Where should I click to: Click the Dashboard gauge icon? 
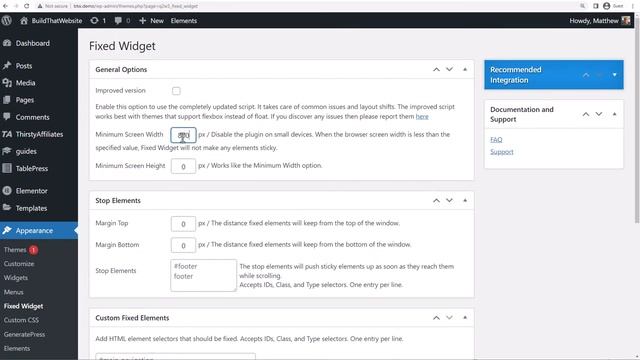pyautogui.click(x=7, y=43)
